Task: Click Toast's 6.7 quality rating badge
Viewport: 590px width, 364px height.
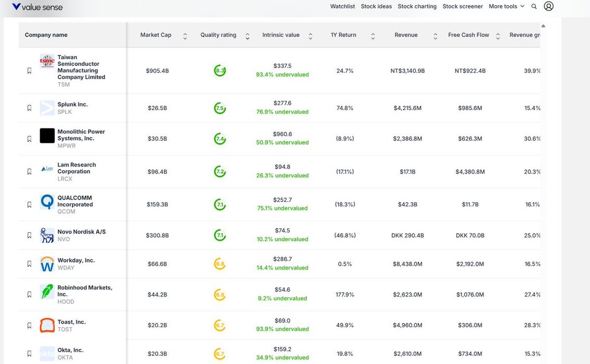Action: (220, 326)
